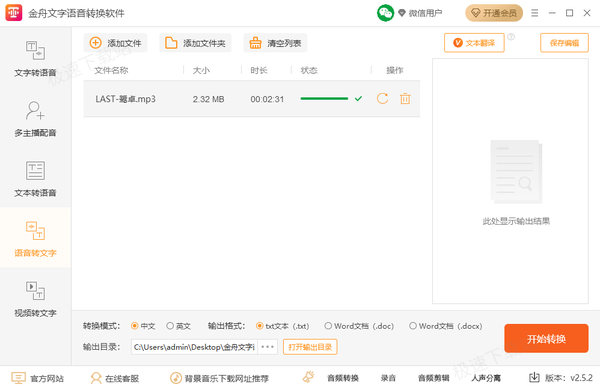
Task: Switch to 文本转语音 tab
Action: tap(35, 179)
